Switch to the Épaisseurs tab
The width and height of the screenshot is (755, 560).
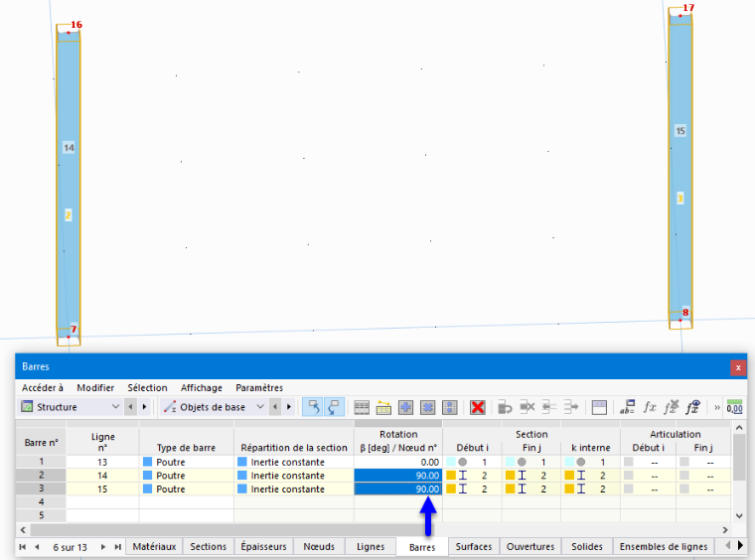point(263,546)
